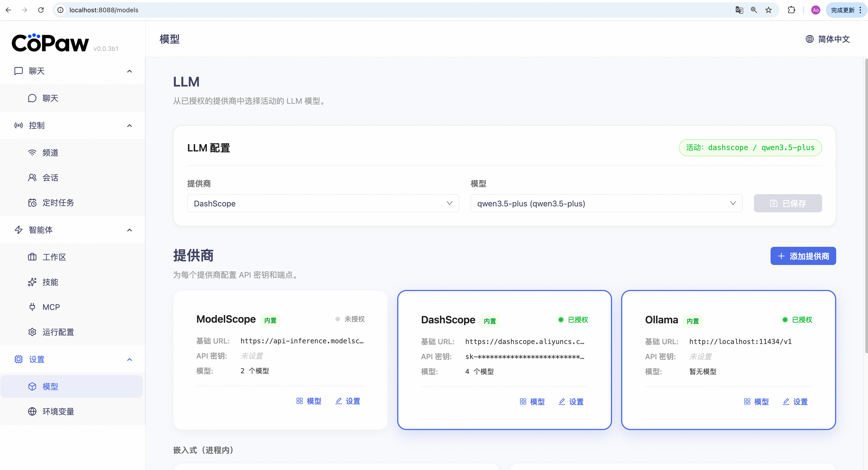
Task: Open 设置 on the Ollama card
Action: 795,402
